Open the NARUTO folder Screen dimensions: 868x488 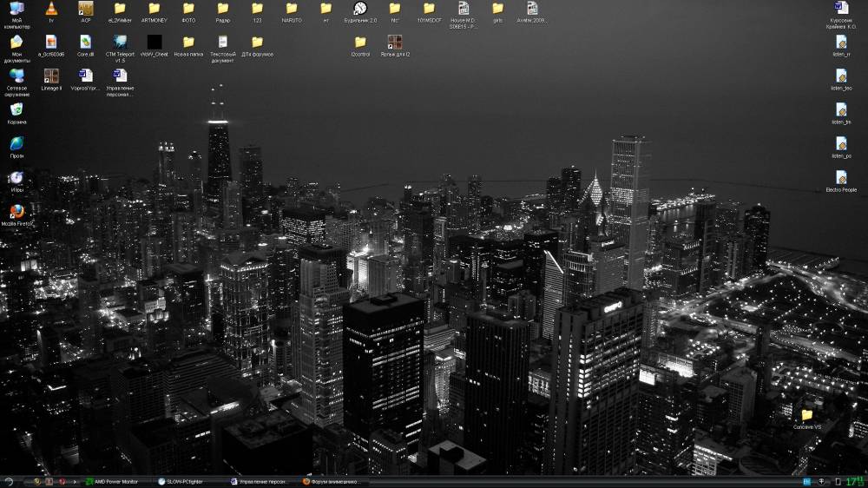tap(291, 9)
